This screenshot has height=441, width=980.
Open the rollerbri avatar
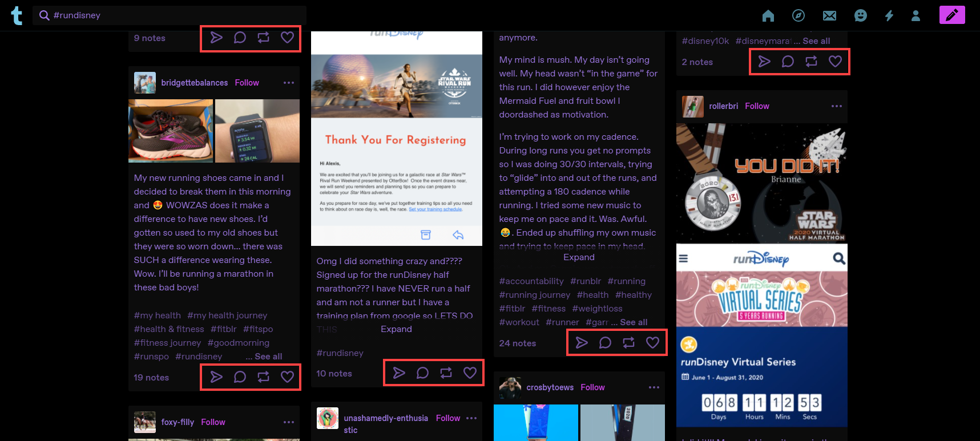pos(693,106)
